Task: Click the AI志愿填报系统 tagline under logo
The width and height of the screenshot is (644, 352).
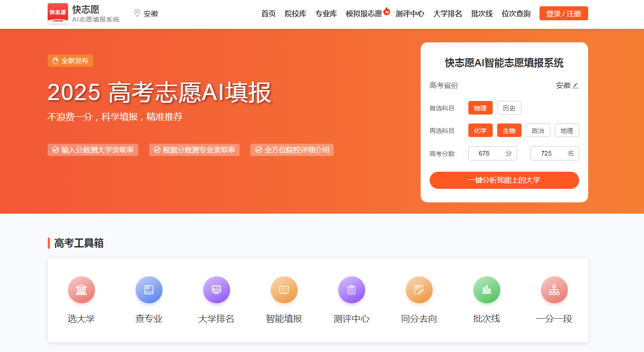Action: 96,19
